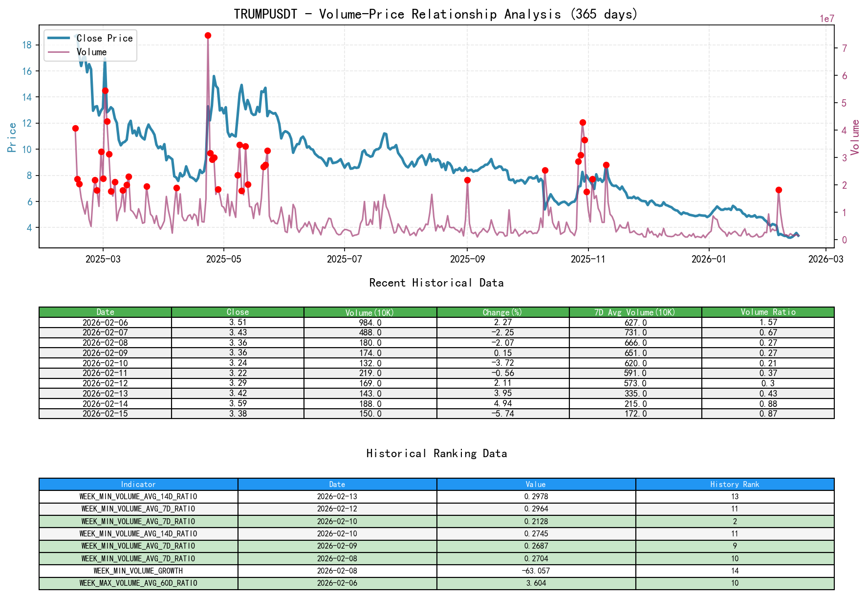Select the 2026-02-15 table row
Screen dimensions: 868x597
click(105, 413)
